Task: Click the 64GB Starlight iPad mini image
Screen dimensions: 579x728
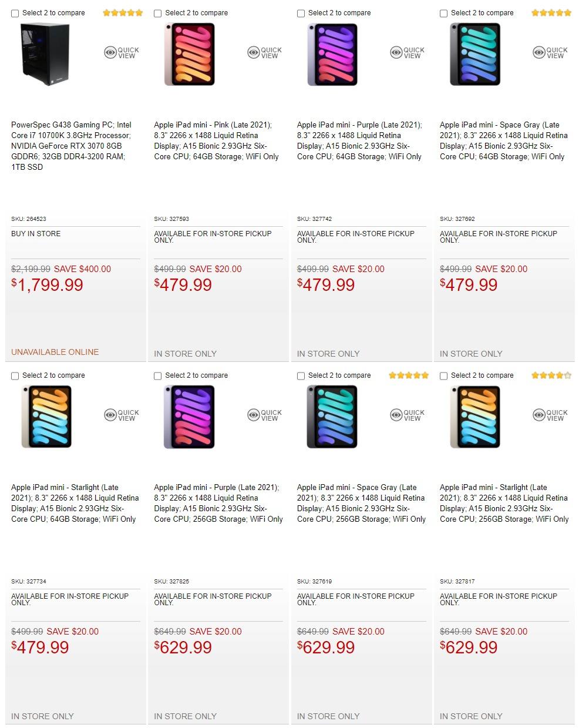Action: point(46,417)
